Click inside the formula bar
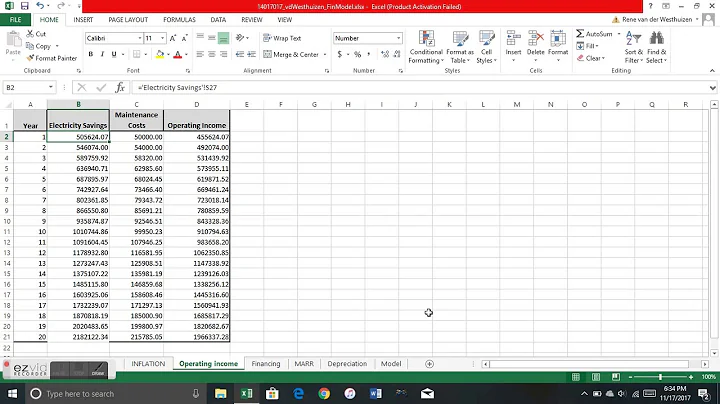Viewport: 720px width, 404px height. pos(420,87)
